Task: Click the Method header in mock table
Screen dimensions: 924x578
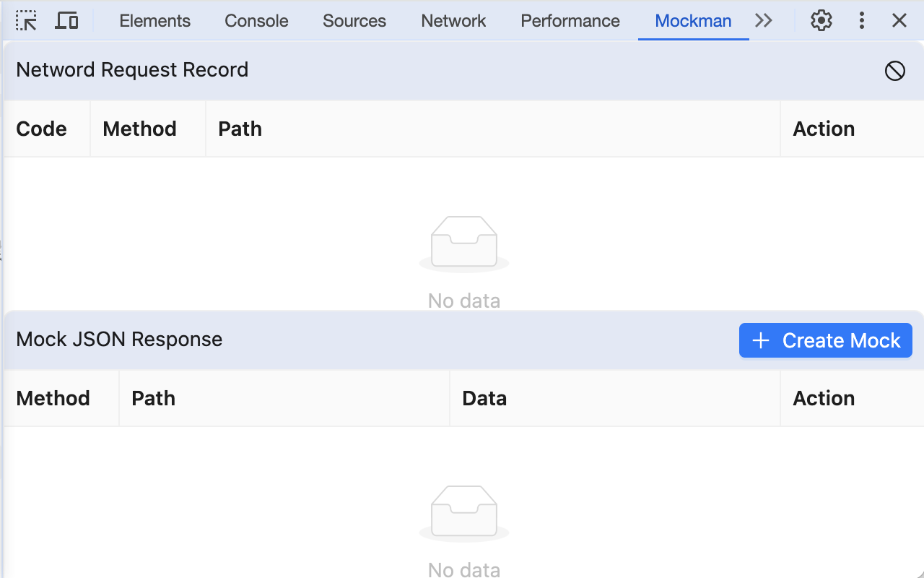Action: coord(53,398)
